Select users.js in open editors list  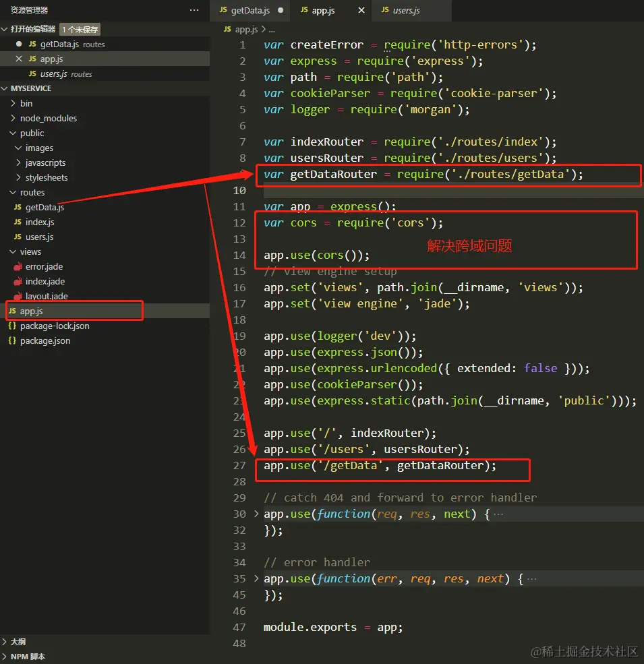click(105, 73)
